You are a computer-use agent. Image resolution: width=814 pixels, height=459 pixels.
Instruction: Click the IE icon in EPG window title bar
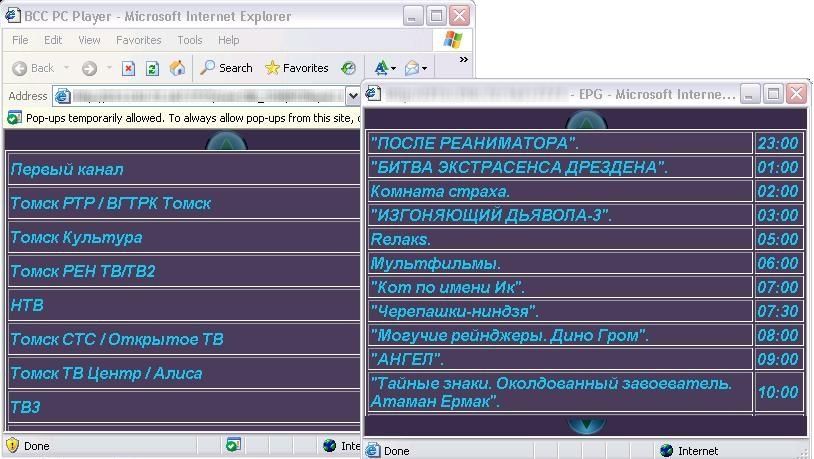[x=373, y=93]
